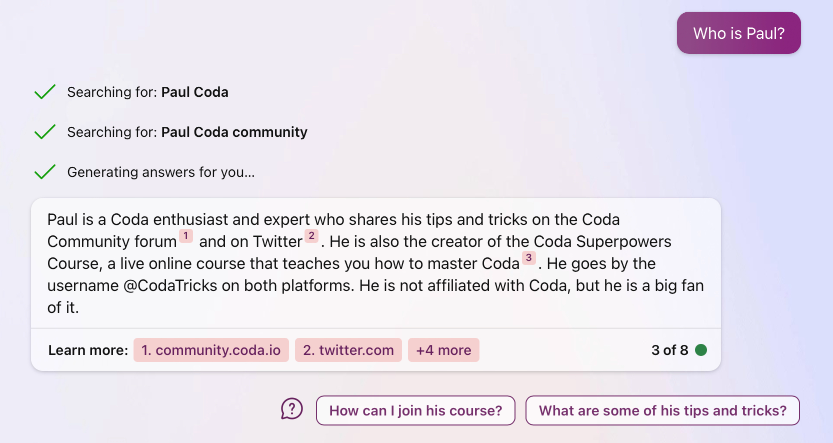Open the twitter.com source link
The height and width of the screenshot is (443, 833).
tap(348, 350)
